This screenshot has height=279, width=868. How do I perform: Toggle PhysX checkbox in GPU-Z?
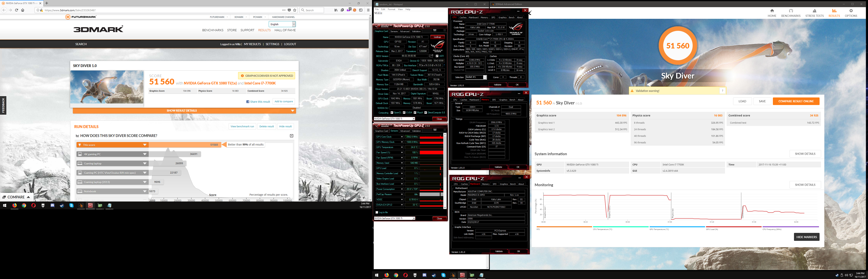415,113
